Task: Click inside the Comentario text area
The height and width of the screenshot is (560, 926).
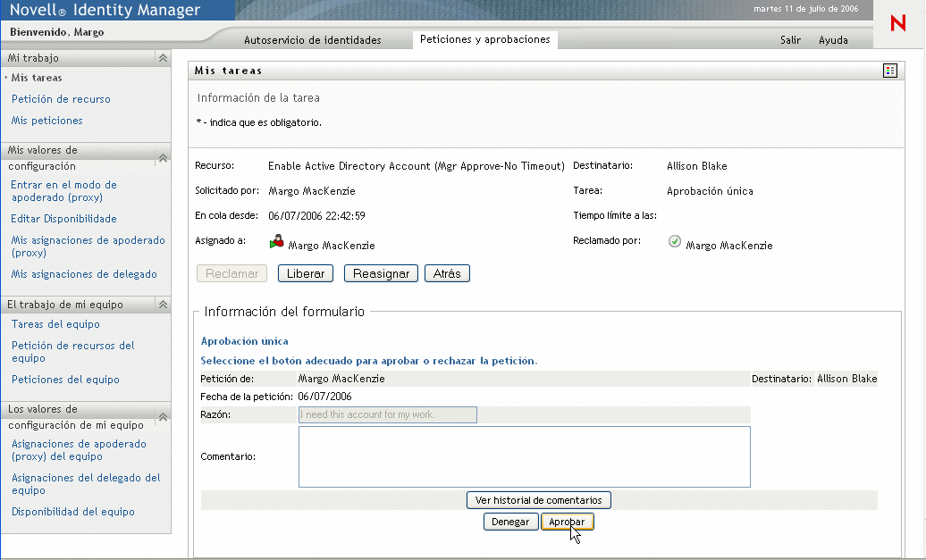Action: pos(525,456)
